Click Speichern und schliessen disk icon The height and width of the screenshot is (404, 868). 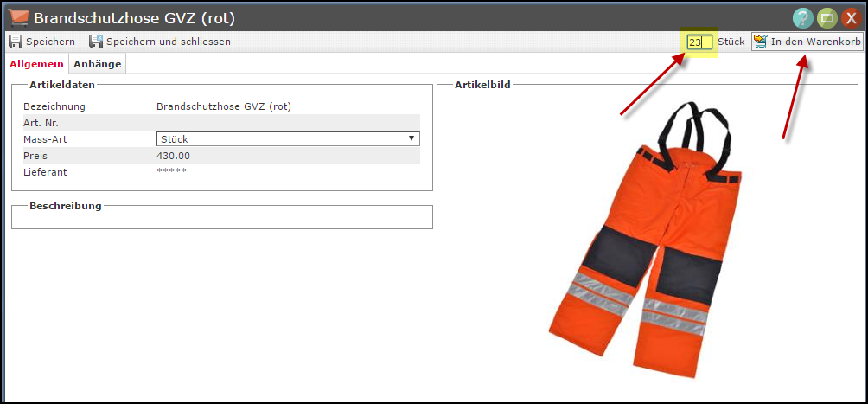96,42
